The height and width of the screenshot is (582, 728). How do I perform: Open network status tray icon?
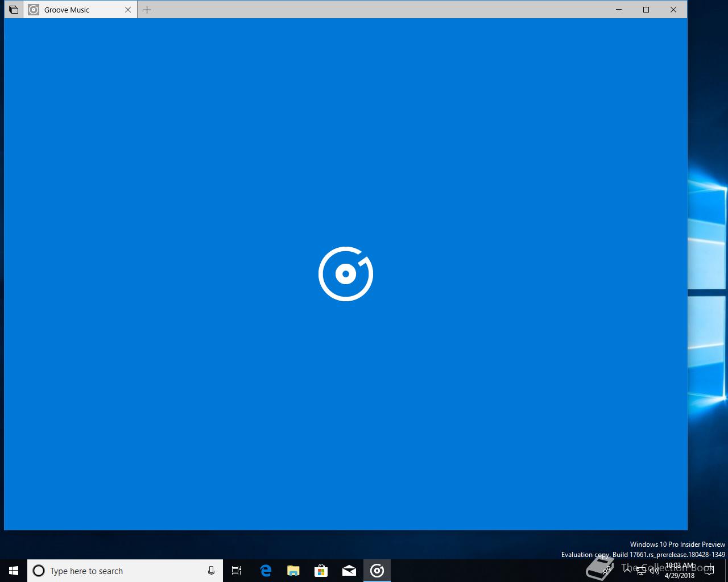[x=642, y=571]
